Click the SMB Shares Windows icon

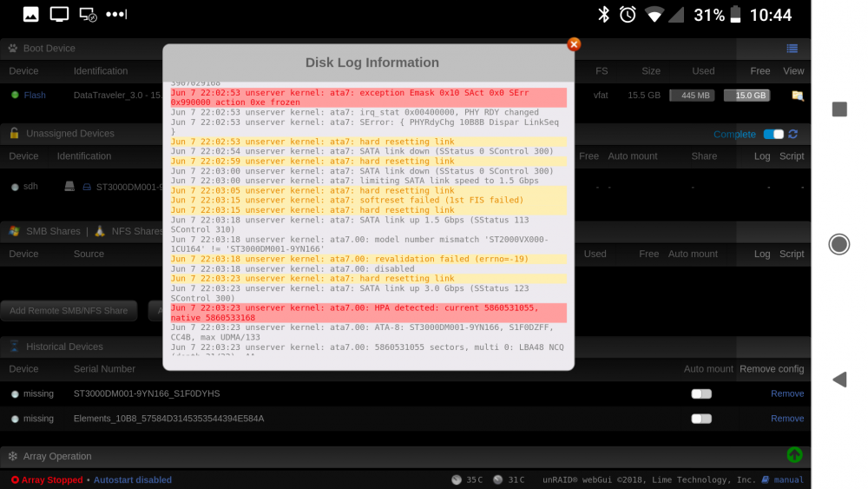pos(15,232)
